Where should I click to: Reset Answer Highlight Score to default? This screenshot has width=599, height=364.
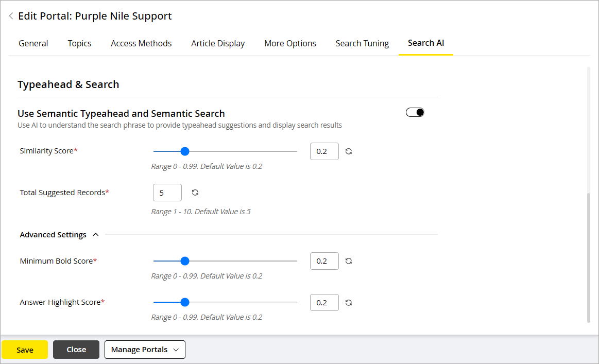[349, 303]
